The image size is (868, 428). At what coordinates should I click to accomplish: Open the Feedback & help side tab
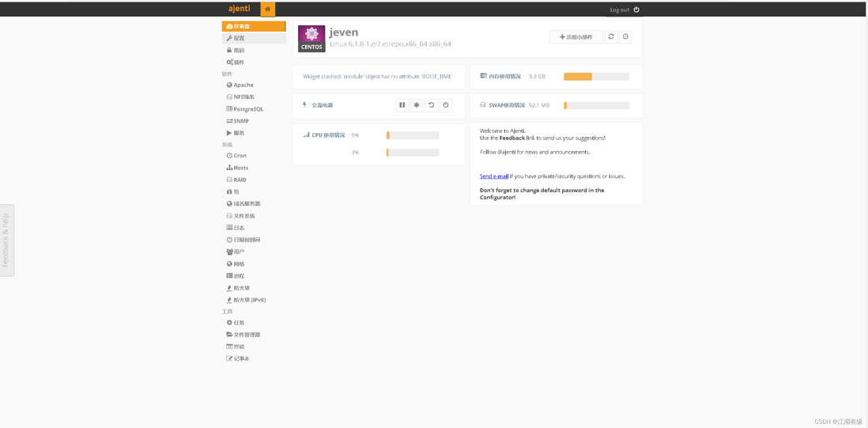(6, 241)
